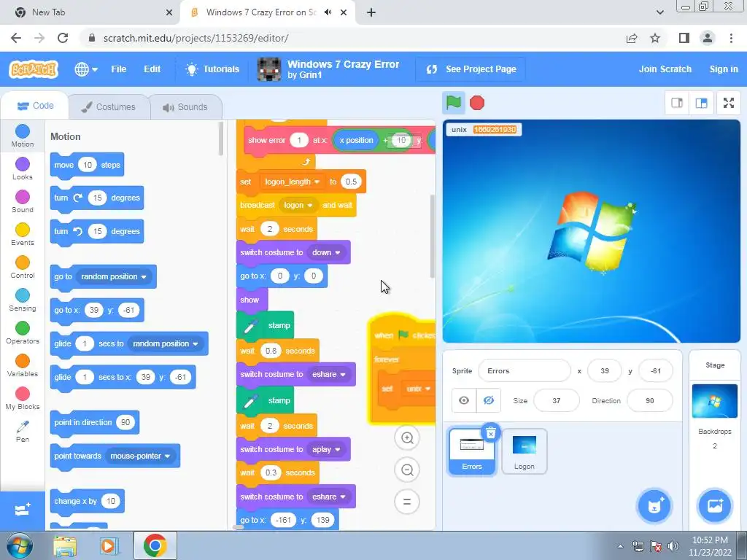The height and width of the screenshot is (560, 747).
Task: Open the 'go to random position' dropdown
Action: [x=113, y=276]
